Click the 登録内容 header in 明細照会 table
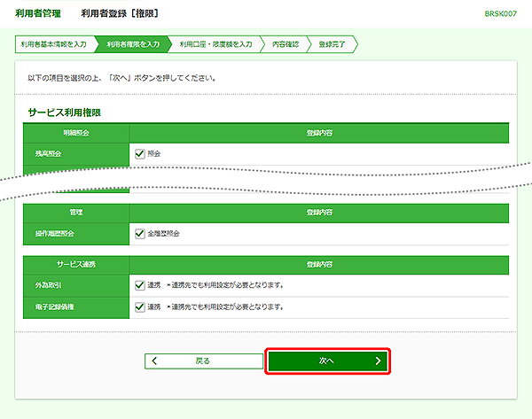The image size is (532, 419). pos(319,133)
